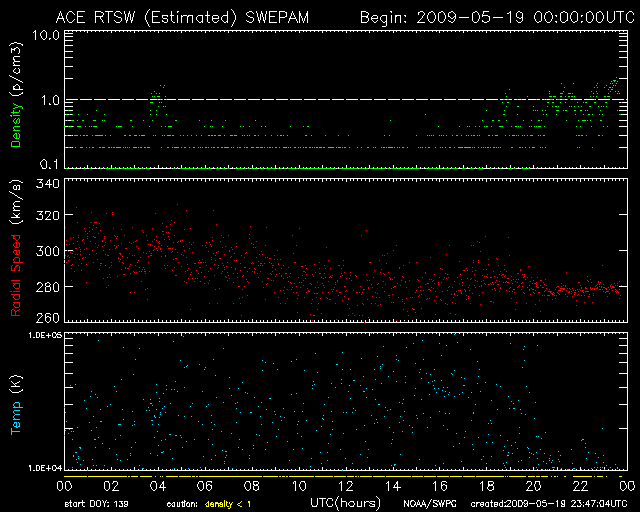
Task: Click the '10.0' density axis tick label
Action: [46, 35]
